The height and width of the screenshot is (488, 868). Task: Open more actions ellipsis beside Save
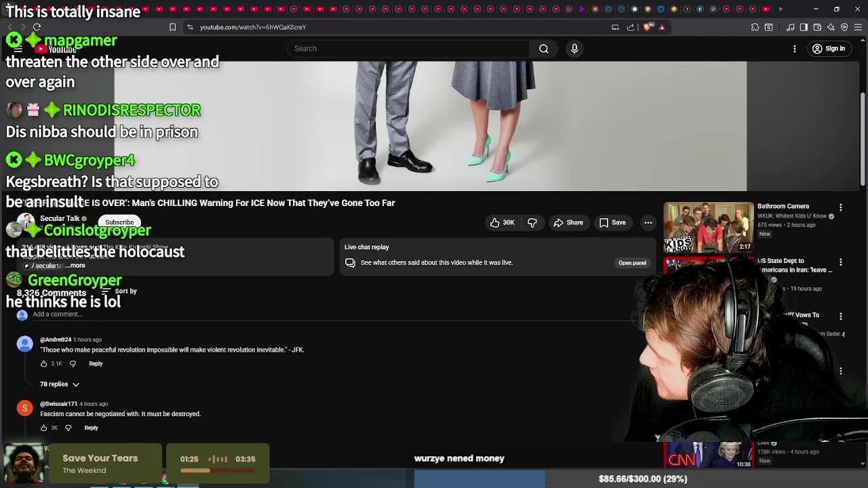(x=648, y=222)
